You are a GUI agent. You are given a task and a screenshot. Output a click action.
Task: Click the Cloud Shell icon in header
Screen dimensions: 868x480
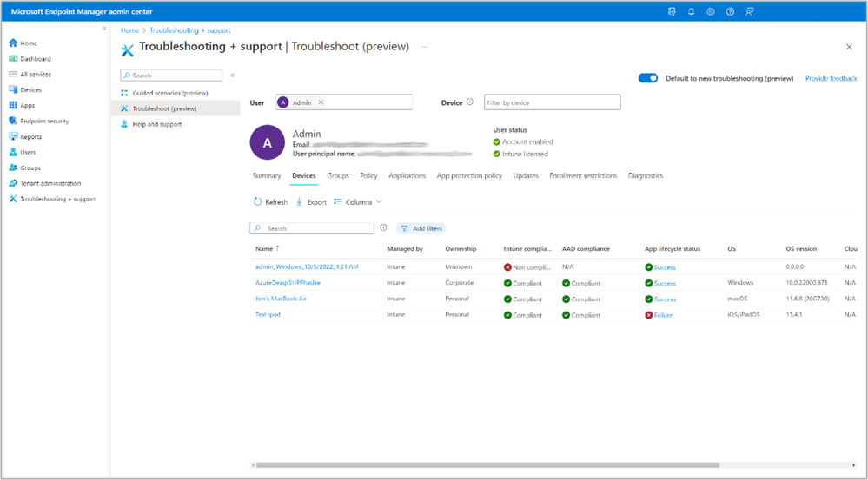tap(672, 11)
